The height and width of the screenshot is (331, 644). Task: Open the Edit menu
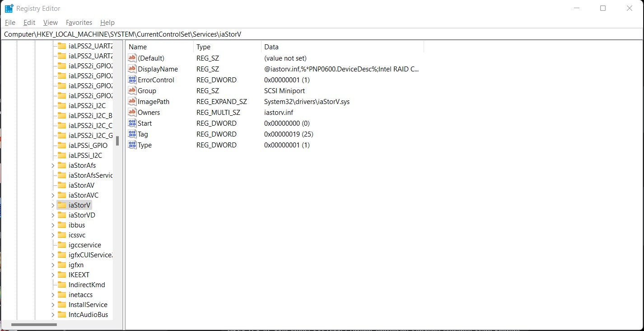point(29,23)
